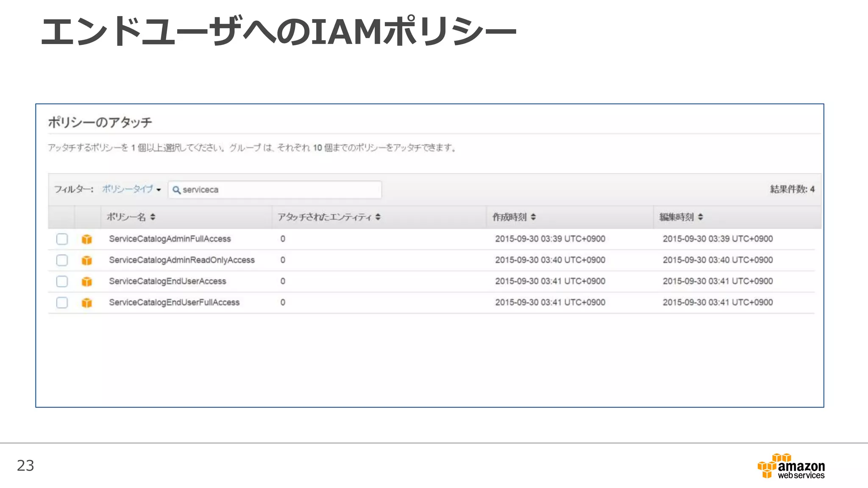Click the magnifier icon in the filter box

point(176,190)
